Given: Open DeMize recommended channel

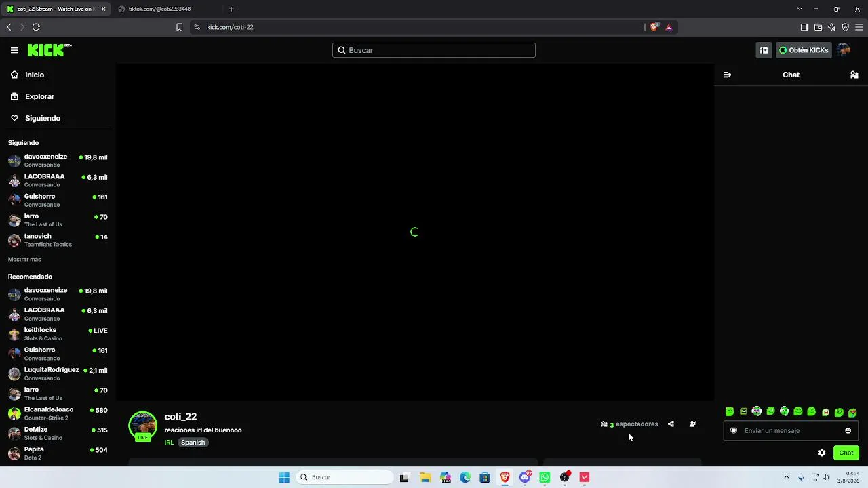Looking at the screenshot, I should point(58,434).
